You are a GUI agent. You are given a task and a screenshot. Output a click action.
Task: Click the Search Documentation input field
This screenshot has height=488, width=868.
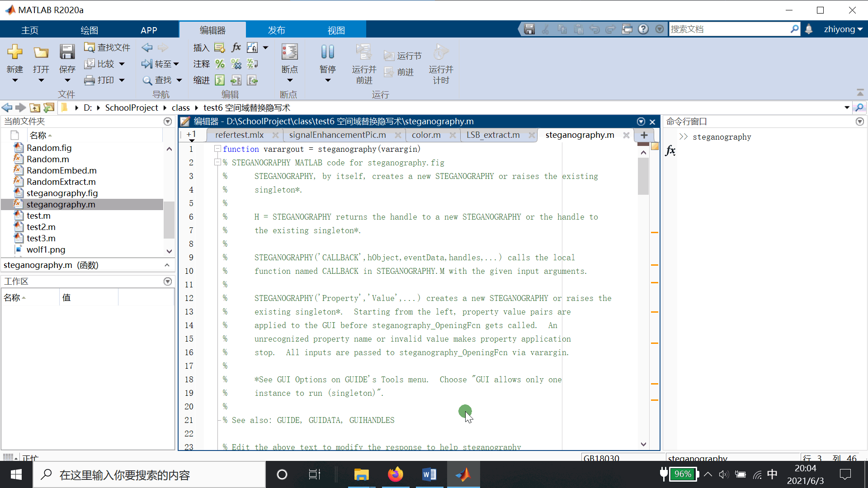coord(729,29)
